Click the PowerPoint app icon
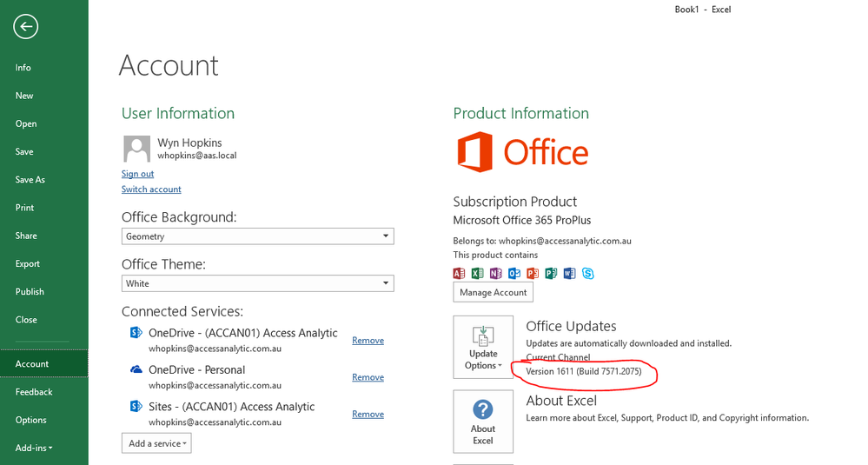The image size is (868, 465). [x=533, y=273]
